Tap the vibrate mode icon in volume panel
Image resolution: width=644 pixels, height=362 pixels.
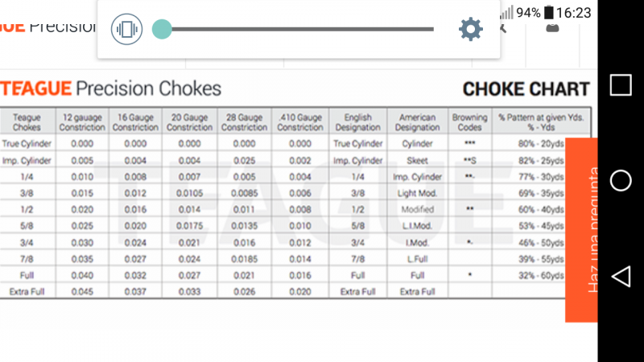[126, 30]
